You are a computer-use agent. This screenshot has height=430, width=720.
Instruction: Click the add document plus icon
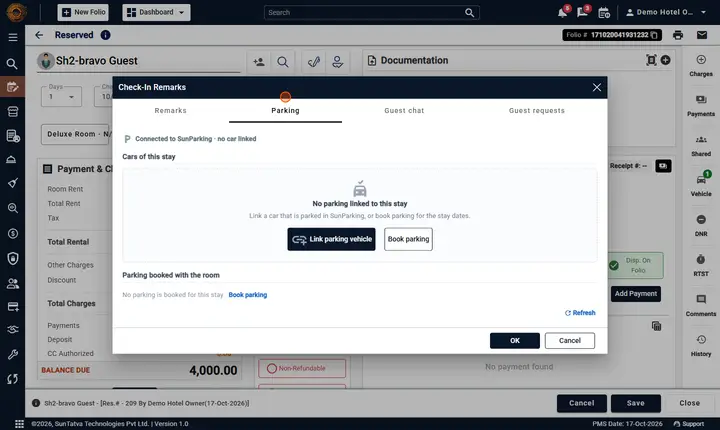[665, 60]
